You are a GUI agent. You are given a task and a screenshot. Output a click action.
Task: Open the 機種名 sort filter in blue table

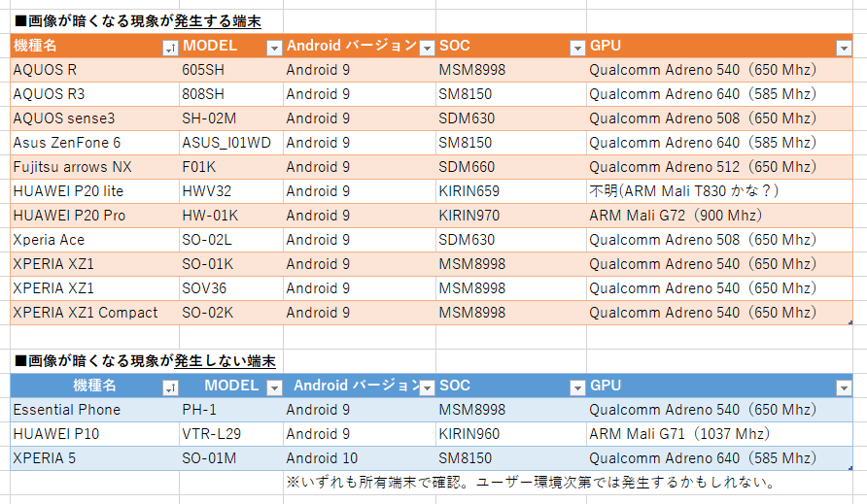click(170, 388)
